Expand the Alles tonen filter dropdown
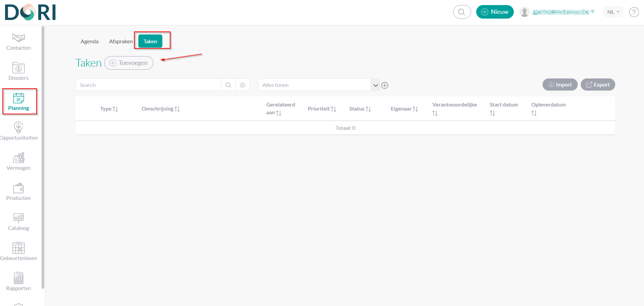The image size is (644, 306). tap(375, 85)
